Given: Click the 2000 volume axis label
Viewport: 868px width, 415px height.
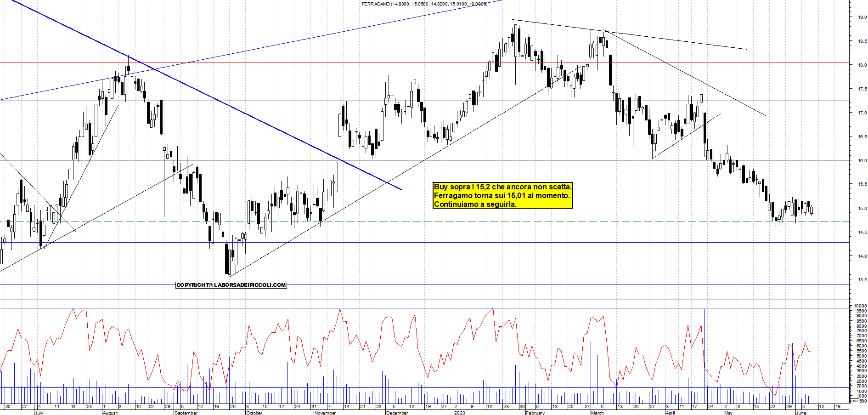Looking at the screenshot, I should click(x=861, y=387).
